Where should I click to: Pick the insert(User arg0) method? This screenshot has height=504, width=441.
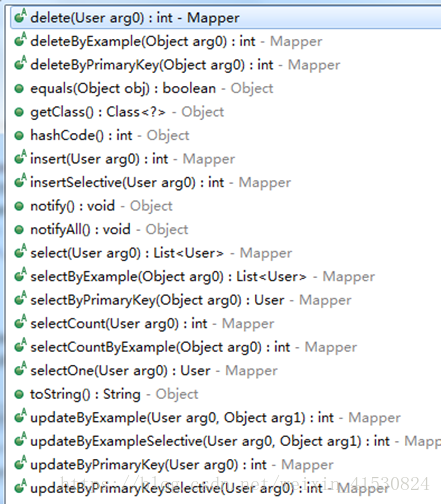coord(124,159)
